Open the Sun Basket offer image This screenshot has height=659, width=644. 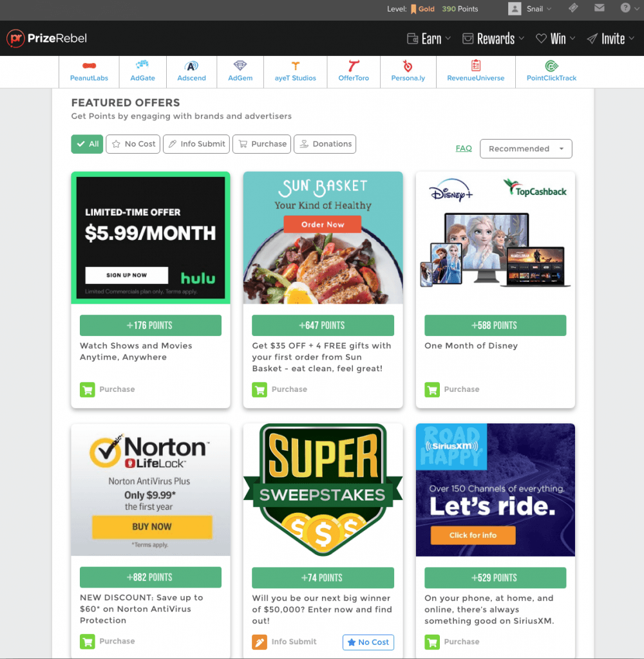coord(323,237)
